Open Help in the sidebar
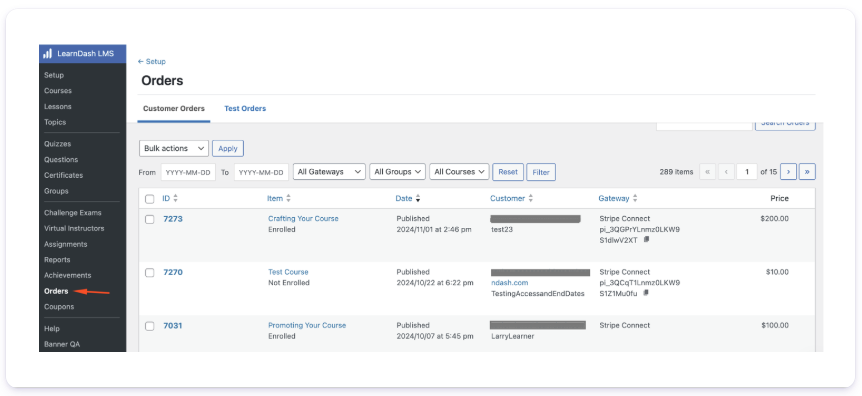Viewport: 862px width, 396px height. pos(52,328)
